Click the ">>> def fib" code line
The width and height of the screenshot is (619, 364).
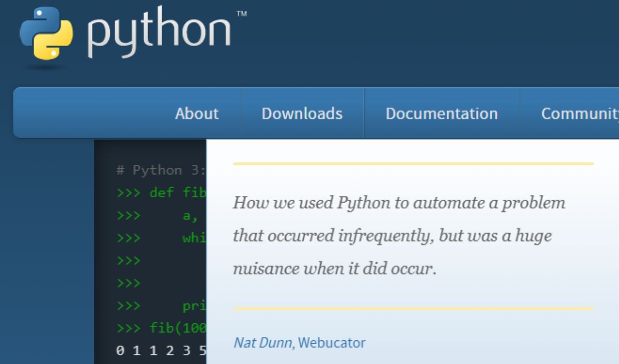pos(162,193)
